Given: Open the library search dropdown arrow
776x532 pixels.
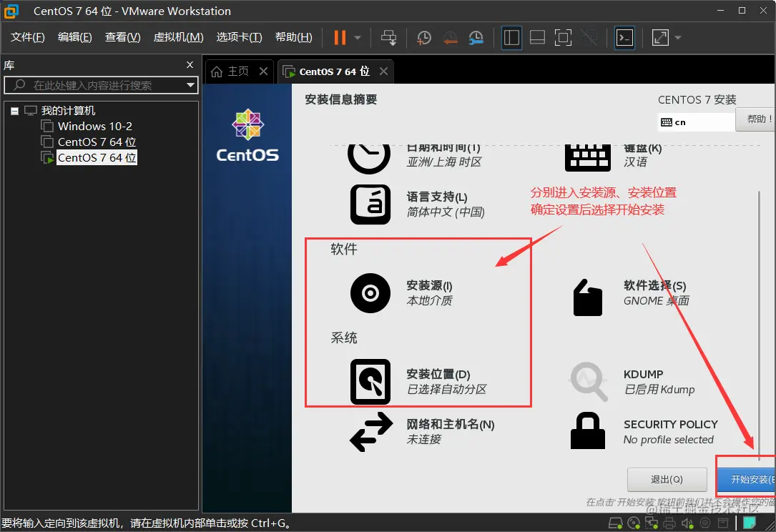Looking at the screenshot, I should 190,85.
